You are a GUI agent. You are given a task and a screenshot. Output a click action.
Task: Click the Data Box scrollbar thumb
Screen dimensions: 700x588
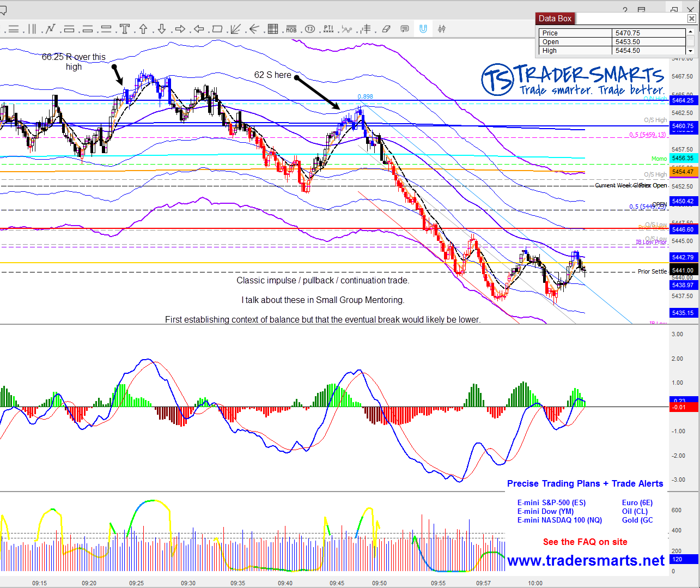[x=690, y=41]
